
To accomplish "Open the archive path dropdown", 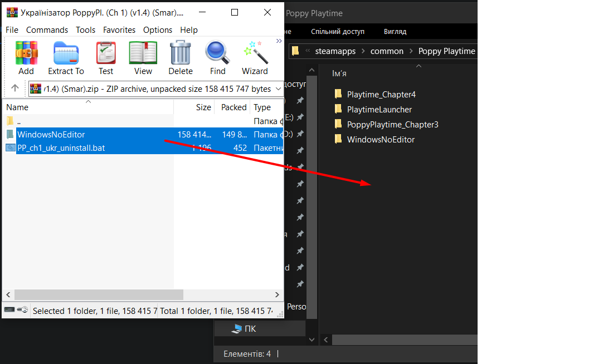I will pyautogui.click(x=278, y=88).
